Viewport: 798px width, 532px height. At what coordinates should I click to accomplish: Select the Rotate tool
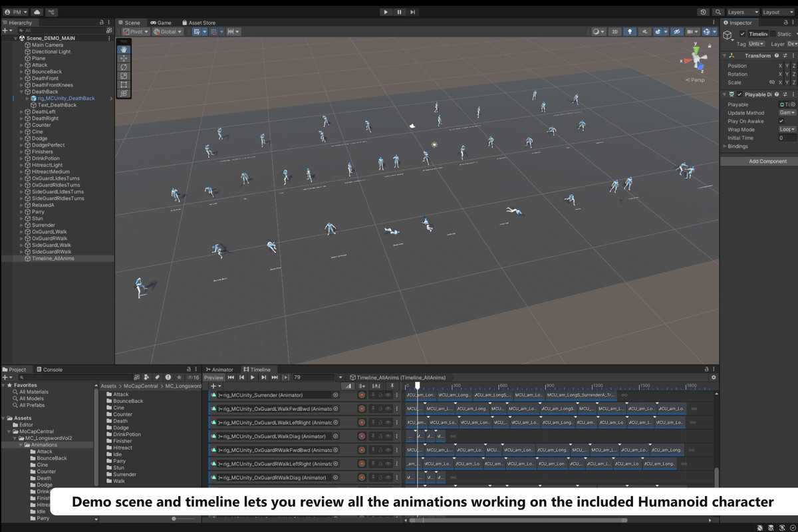[x=123, y=67]
